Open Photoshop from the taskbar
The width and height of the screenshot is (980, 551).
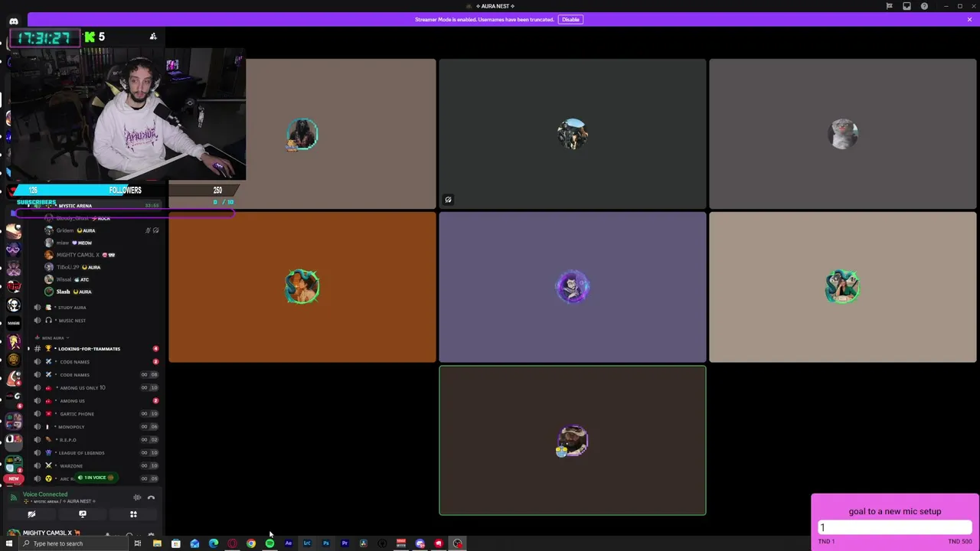coord(325,543)
